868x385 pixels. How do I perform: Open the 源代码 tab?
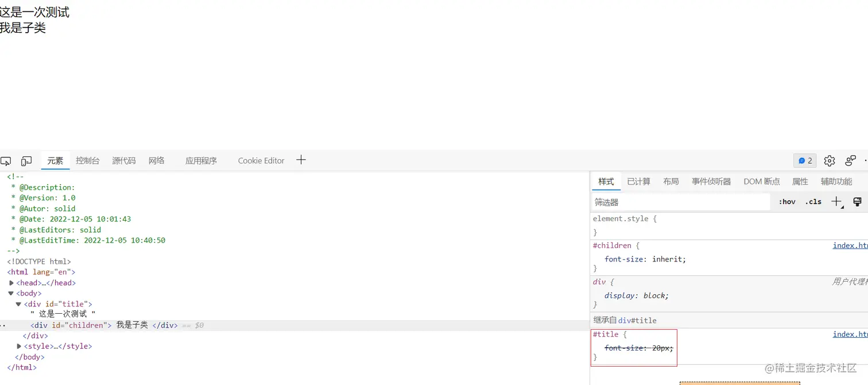[123, 161]
